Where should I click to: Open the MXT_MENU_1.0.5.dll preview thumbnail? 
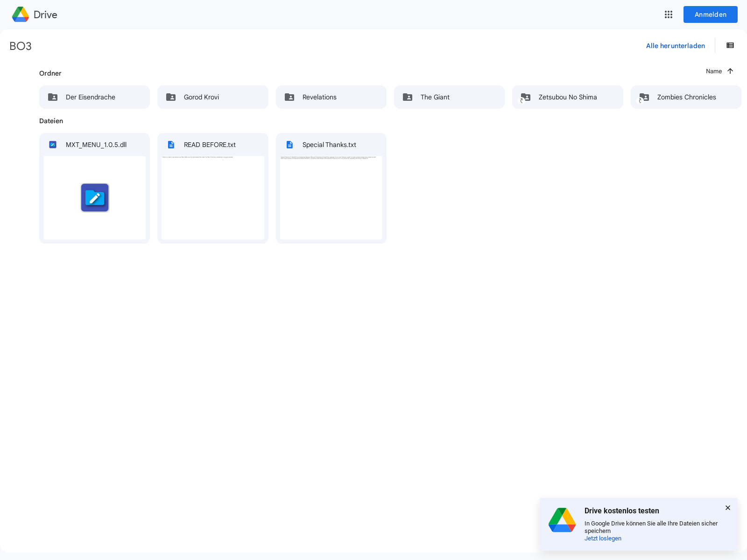[x=94, y=197]
